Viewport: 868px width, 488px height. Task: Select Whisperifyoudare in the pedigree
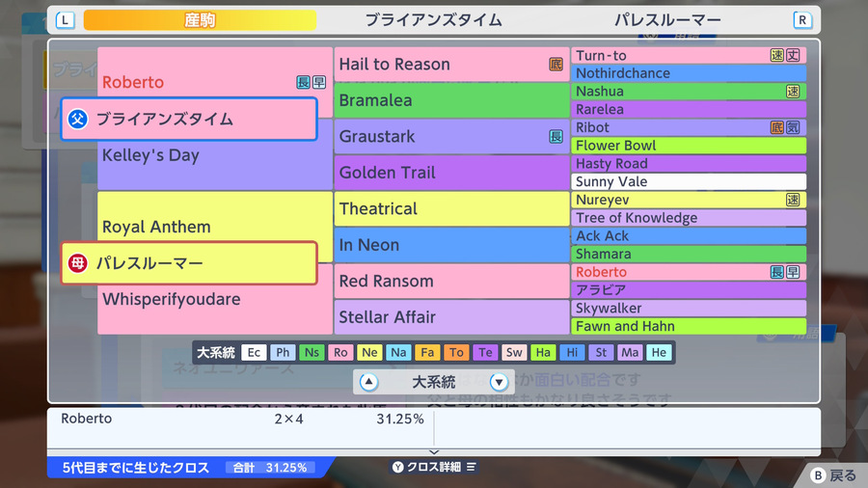[x=172, y=299]
